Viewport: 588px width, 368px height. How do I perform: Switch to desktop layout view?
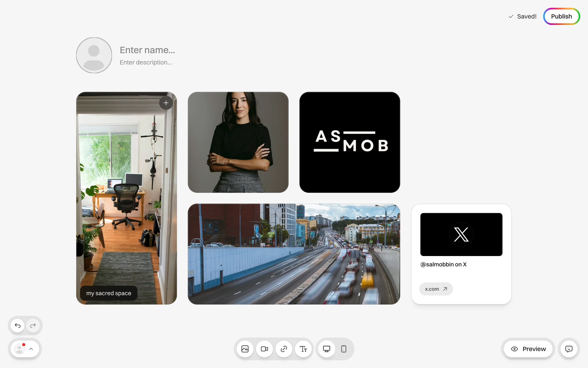(326, 349)
